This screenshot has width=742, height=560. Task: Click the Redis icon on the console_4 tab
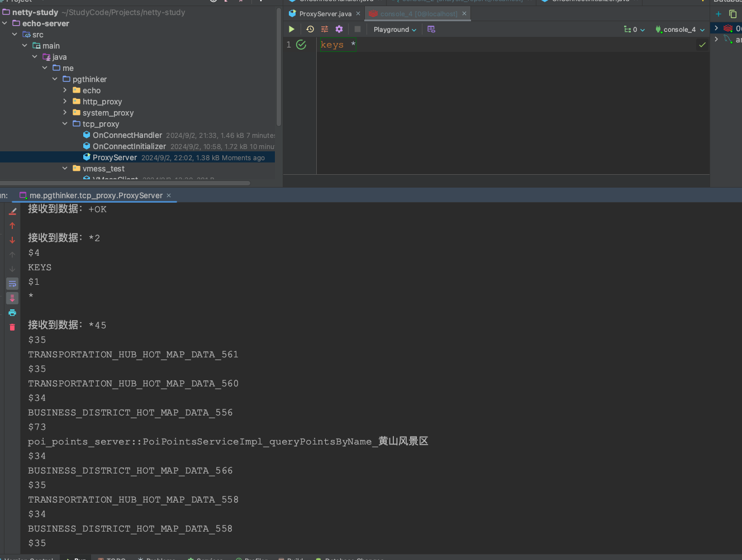click(373, 13)
